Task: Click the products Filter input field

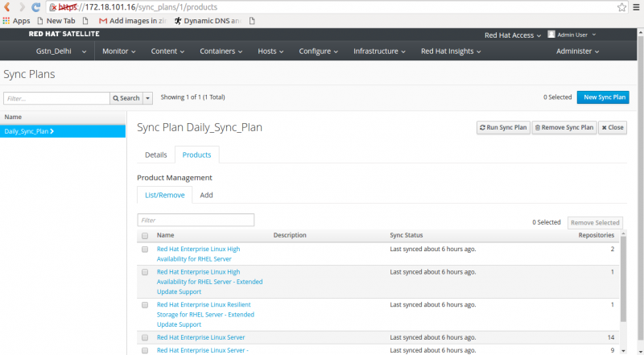Action: (196, 220)
